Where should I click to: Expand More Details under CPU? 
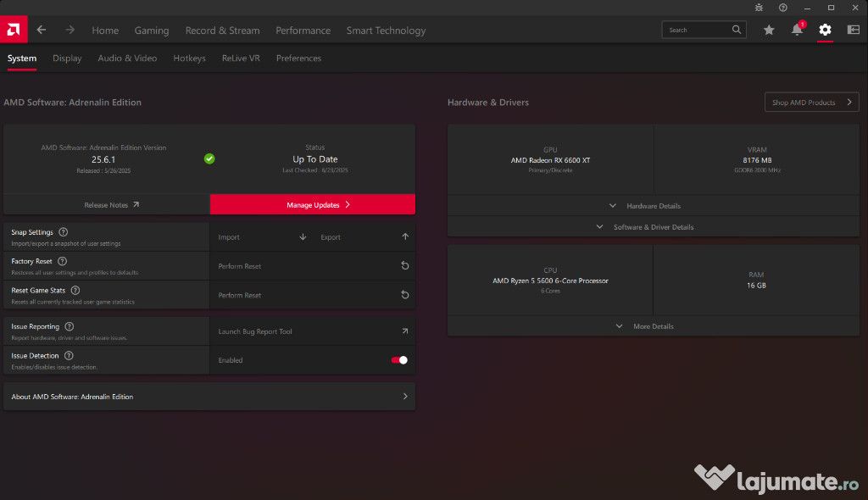pos(654,326)
